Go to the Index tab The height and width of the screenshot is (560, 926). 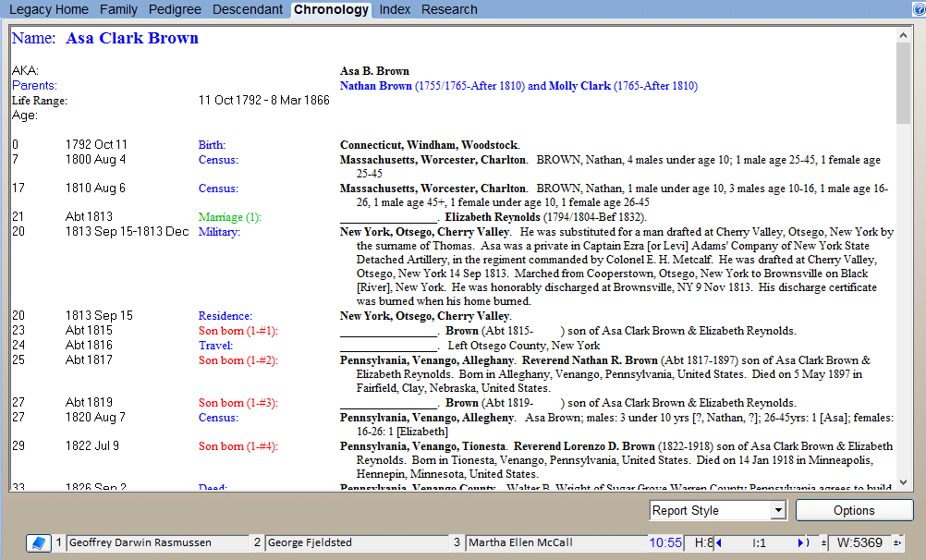point(396,9)
